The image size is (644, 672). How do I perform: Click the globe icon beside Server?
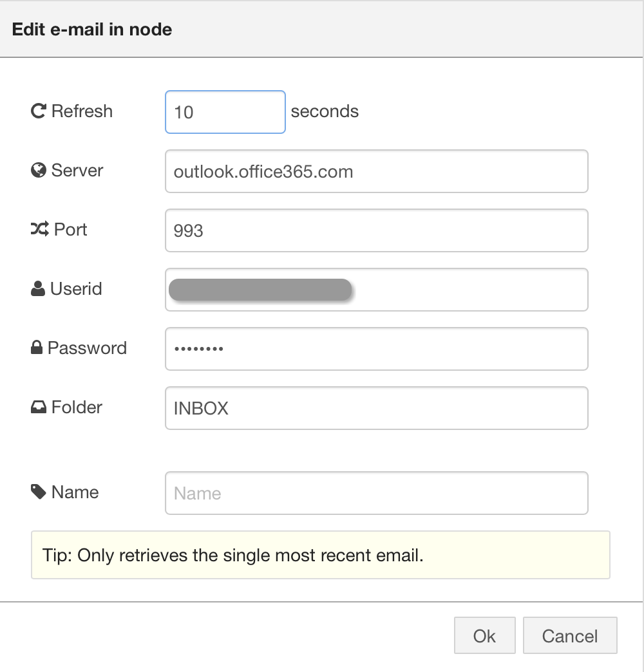click(39, 171)
